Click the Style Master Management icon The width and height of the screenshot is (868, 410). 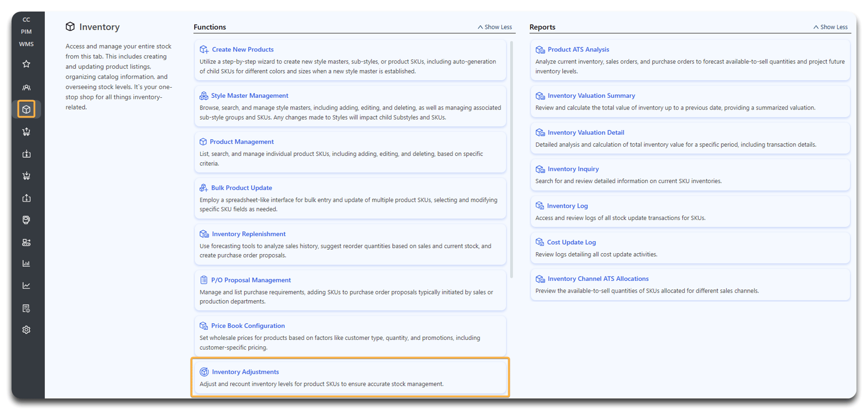tap(204, 95)
